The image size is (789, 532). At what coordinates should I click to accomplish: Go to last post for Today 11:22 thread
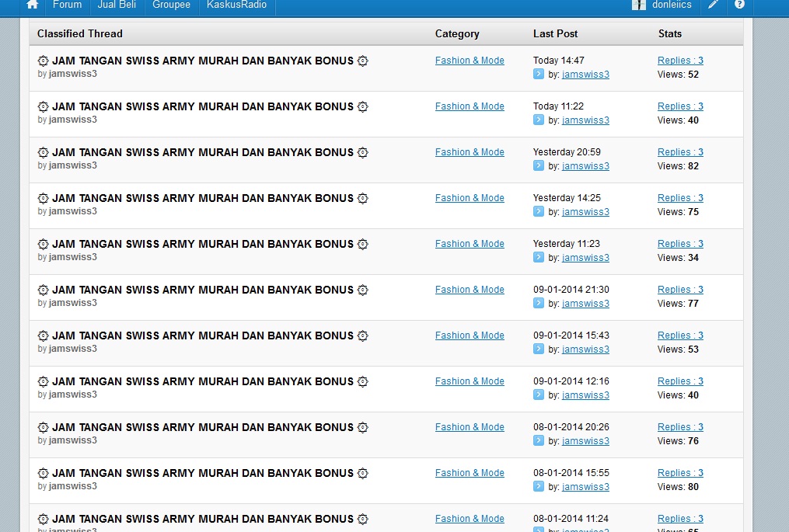(x=539, y=120)
